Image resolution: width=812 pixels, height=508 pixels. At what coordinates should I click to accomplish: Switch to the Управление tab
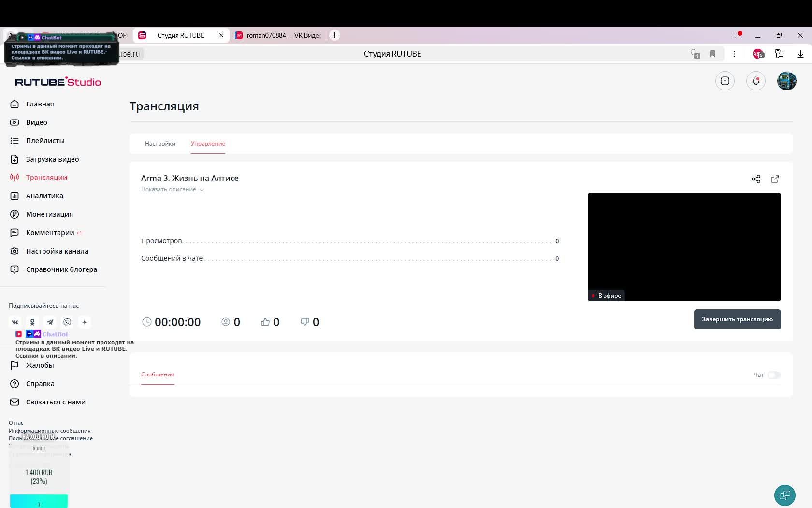tap(208, 144)
